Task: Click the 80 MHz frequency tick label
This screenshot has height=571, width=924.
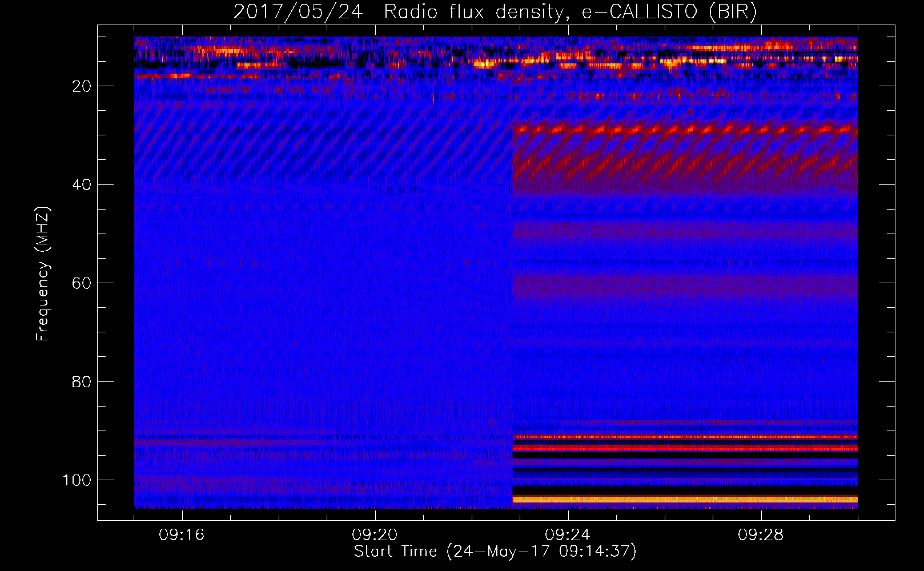Action: point(82,381)
